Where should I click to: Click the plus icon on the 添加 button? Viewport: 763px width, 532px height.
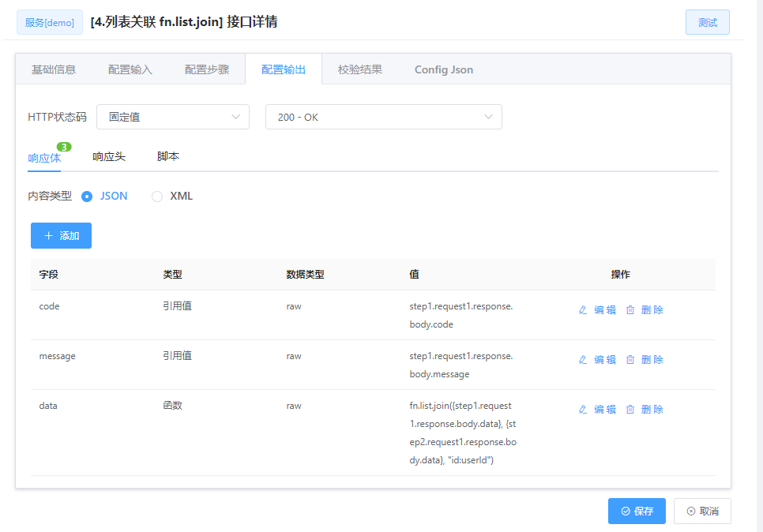tap(49, 235)
